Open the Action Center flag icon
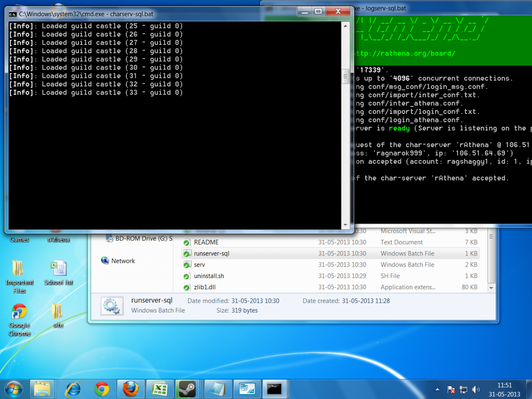This screenshot has width=532, height=399. [x=450, y=390]
